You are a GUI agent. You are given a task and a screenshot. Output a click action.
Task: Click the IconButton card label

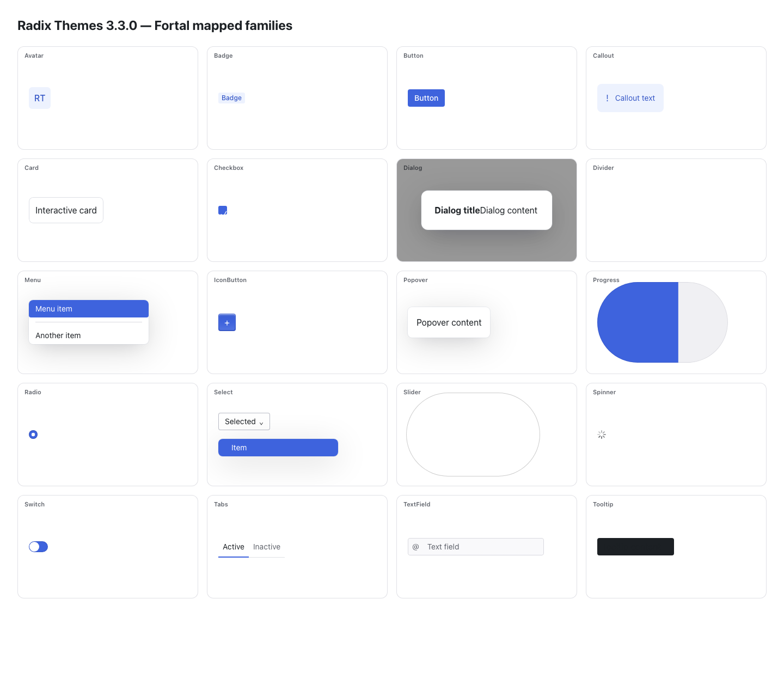pos(230,280)
